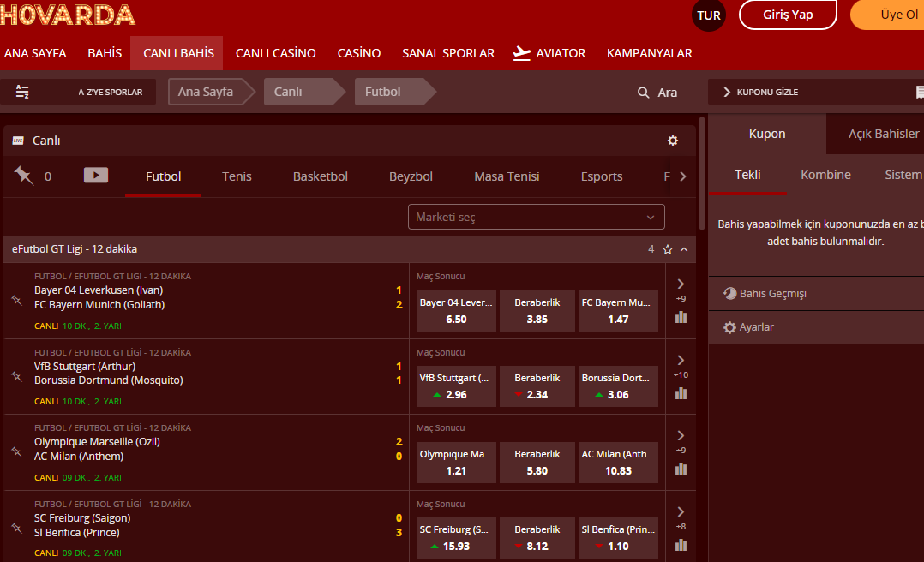924x562 pixels.
Task: Pin the VfB Stuttgart match
Action: tap(17, 376)
